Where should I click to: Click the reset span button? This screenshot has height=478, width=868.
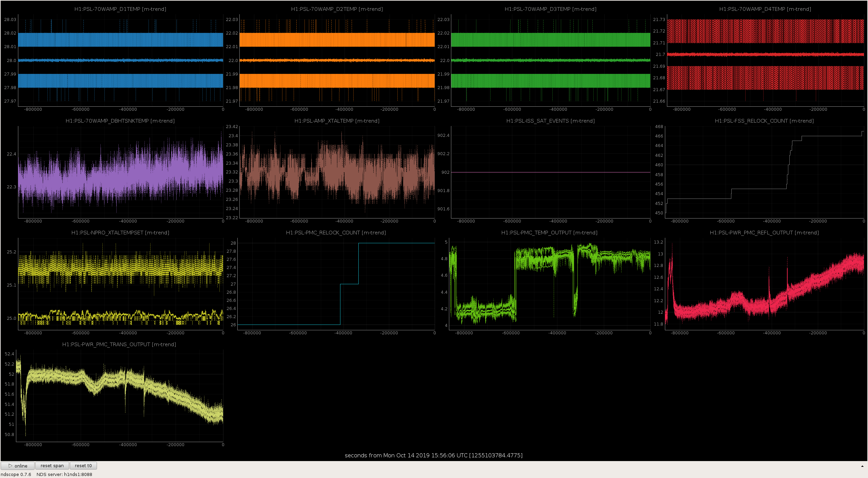pos(52,465)
